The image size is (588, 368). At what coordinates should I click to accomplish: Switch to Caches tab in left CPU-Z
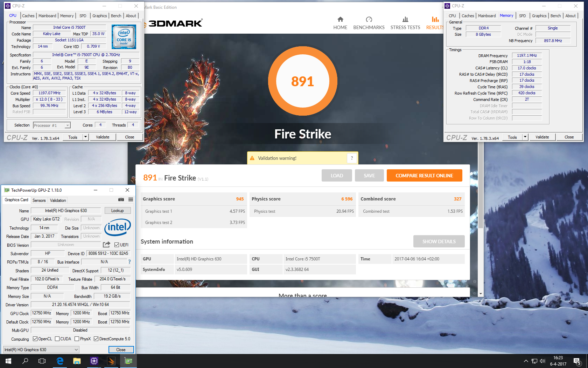28,16
